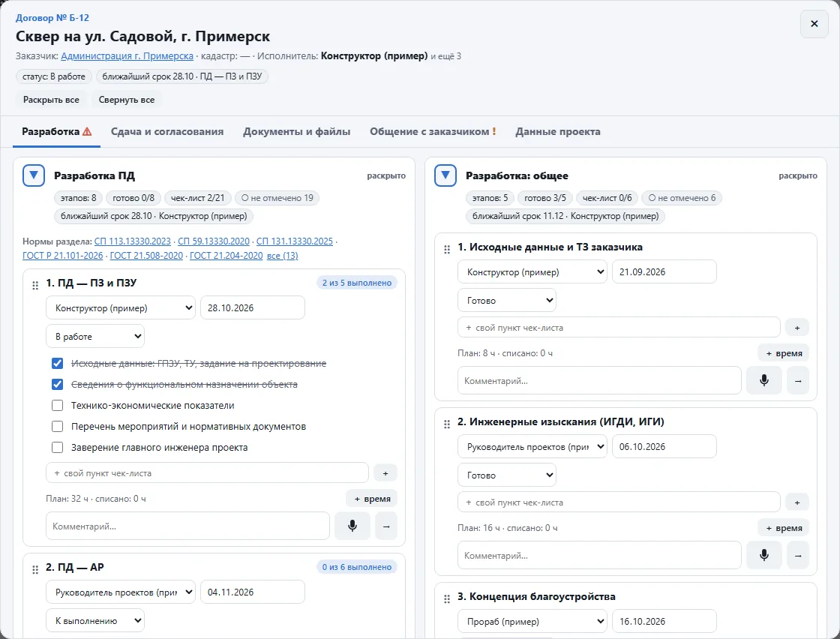Open the Данные проекта tab
The image size is (840, 639).
[x=558, y=131]
